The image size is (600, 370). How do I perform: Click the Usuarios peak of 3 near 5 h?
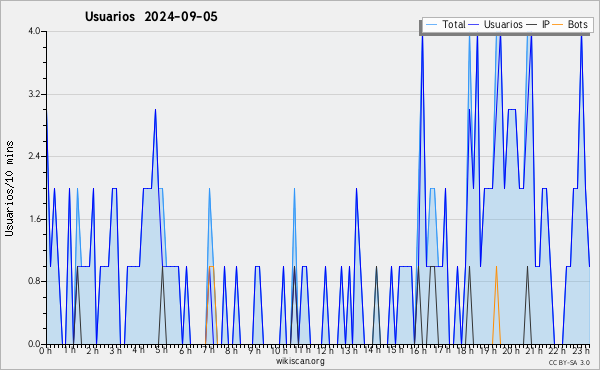tap(155, 110)
